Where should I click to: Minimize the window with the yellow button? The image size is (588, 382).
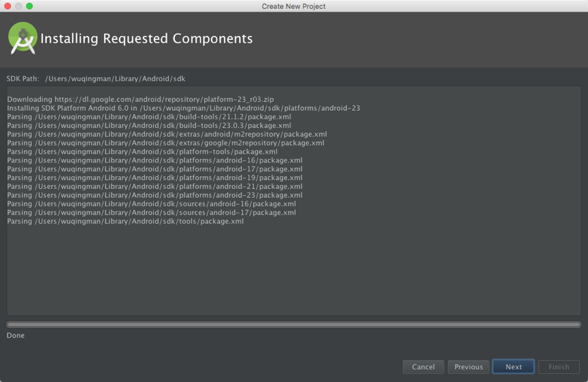point(19,6)
